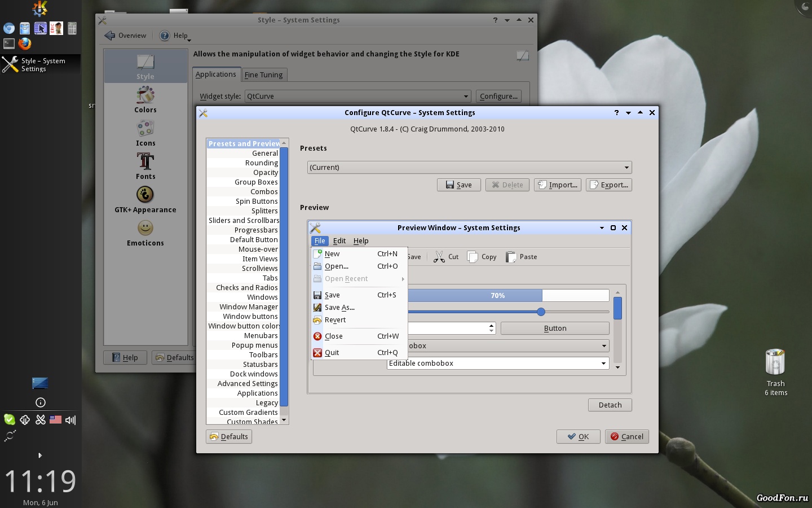Switch to the Fine Tuning tab

coord(264,75)
